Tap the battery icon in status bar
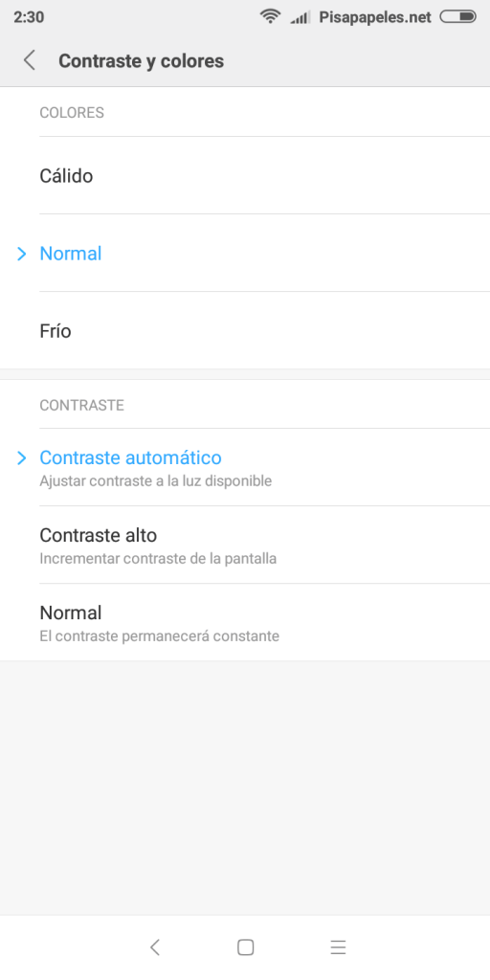This screenshot has width=490, height=980. (x=458, y=17)
